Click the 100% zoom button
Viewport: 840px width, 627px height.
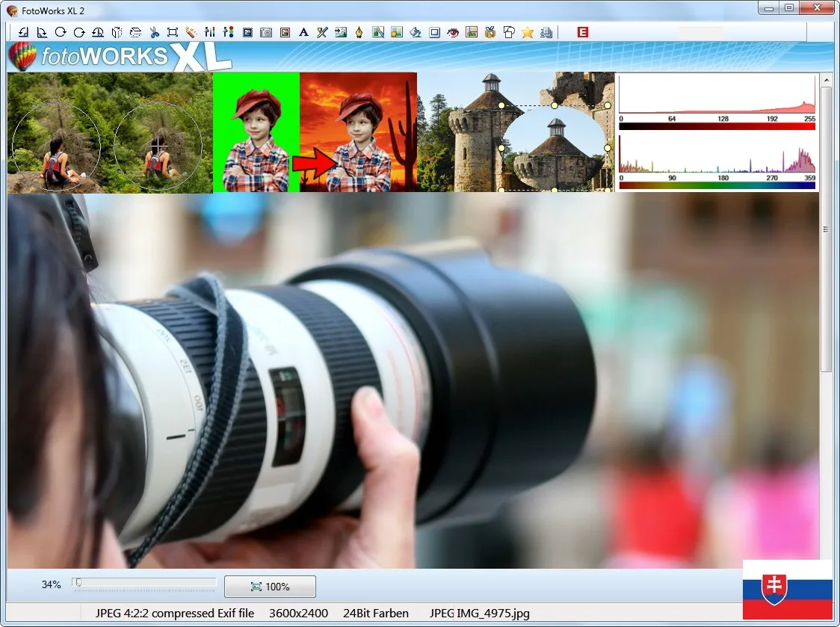tap(270, 587)
